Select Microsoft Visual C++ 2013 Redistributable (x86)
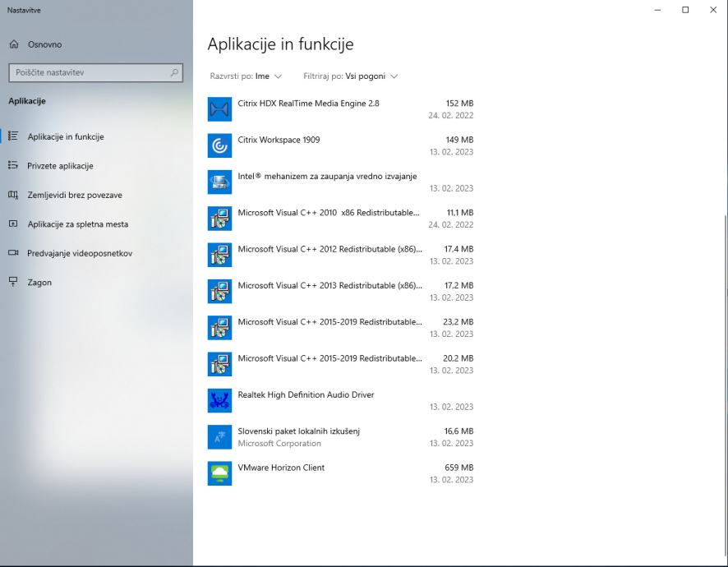Image resolution: width=728 pixels, height=567 pixels. tap(341, 291)
